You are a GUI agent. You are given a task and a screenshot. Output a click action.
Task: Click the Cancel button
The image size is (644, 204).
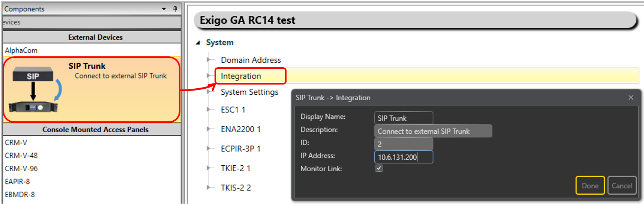coord(621,186)
